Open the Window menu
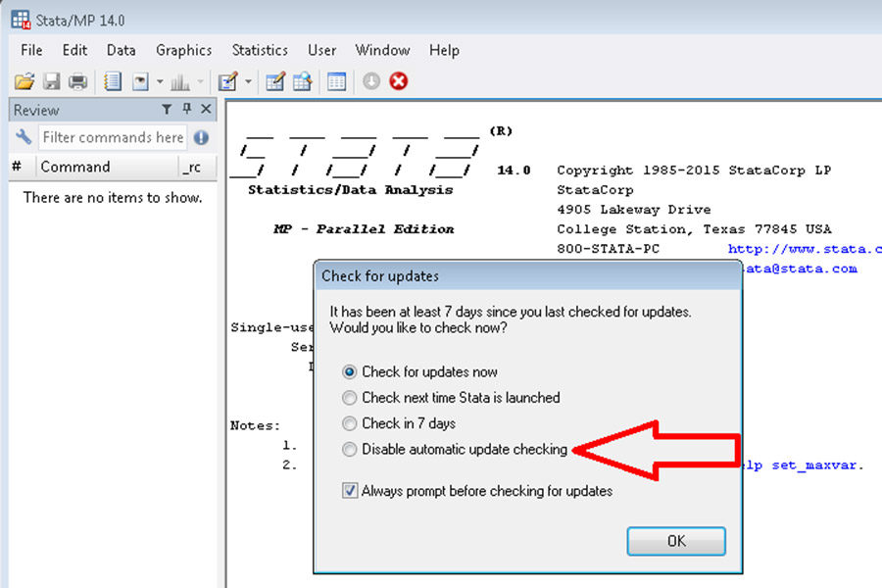The height and width of the screenshot is (588, 882). (382, 50)
